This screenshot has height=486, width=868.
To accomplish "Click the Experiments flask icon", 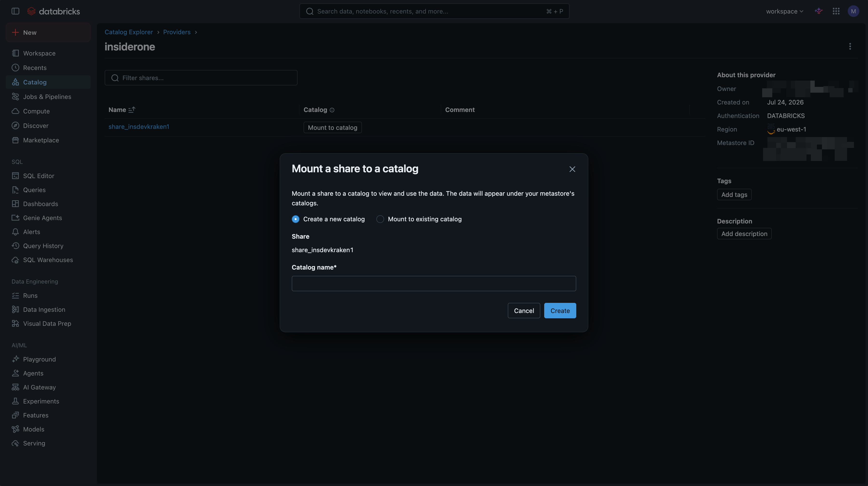I will pos(15,401).
